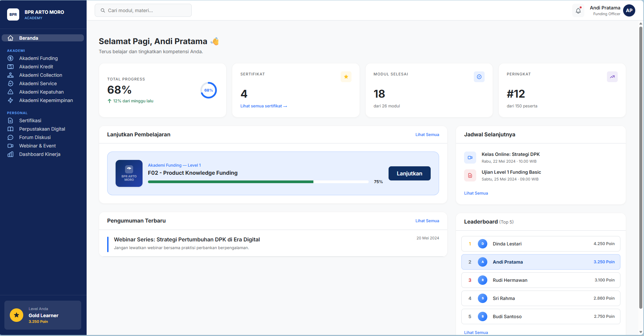This screenshot has width=644, height=336.
Task: Click the F02 - Product Knowledge Funding title
Action: click(193, 173)
